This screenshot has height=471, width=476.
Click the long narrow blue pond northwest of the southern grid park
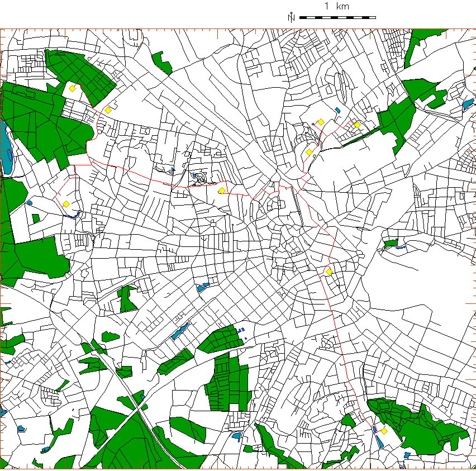[x=180, y=331]
